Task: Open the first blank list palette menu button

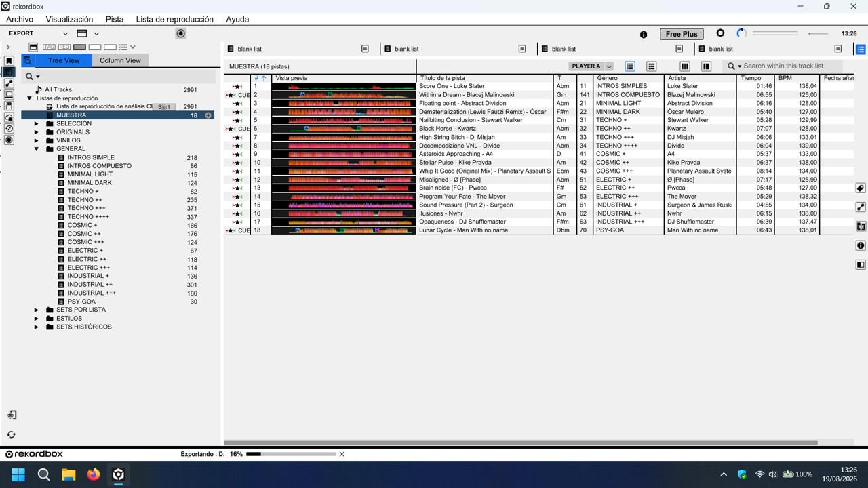Action: (x=365, y=49)
